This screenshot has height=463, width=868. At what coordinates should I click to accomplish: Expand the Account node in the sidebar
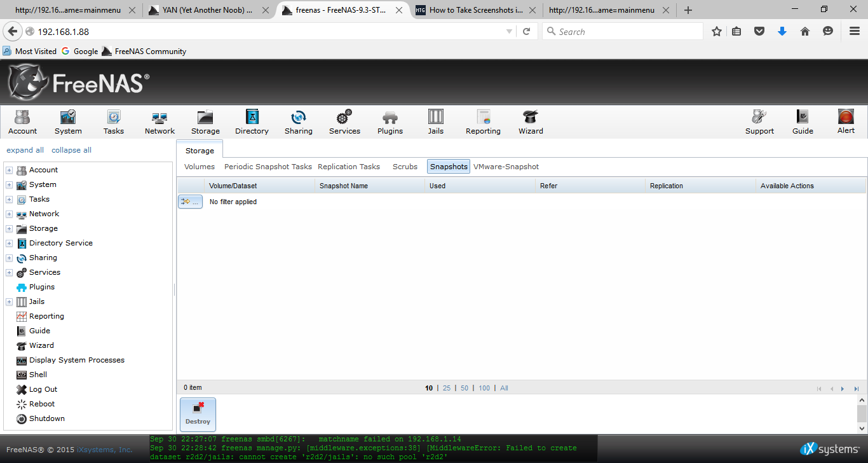[9, 170]
